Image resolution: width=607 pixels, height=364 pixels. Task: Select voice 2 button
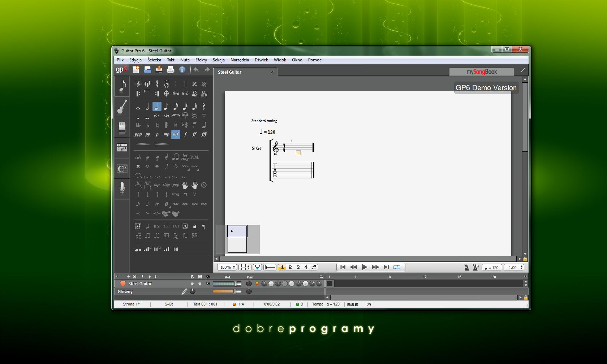point(290,267)
